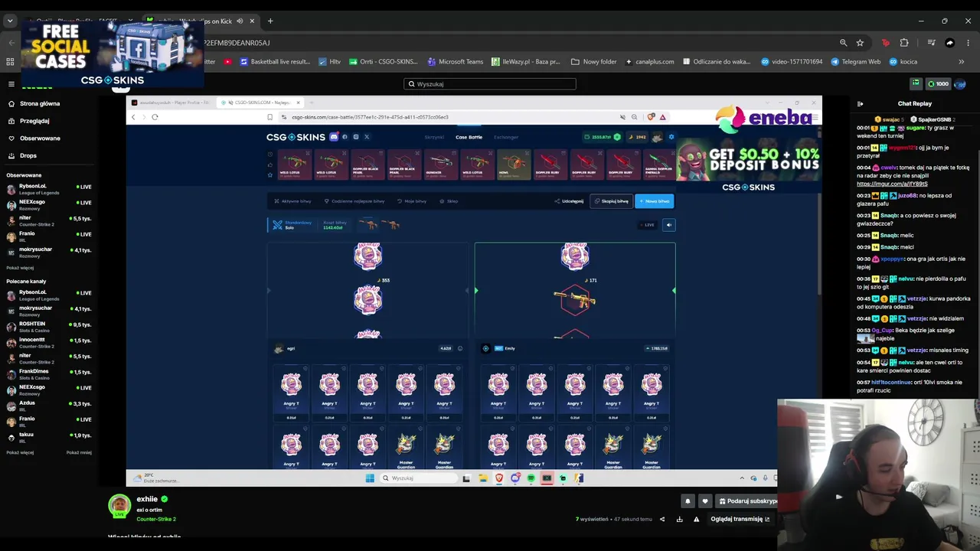
Task: Open FrankDimes channel in Polecane kanały
Action: click(x=49, y=373)
